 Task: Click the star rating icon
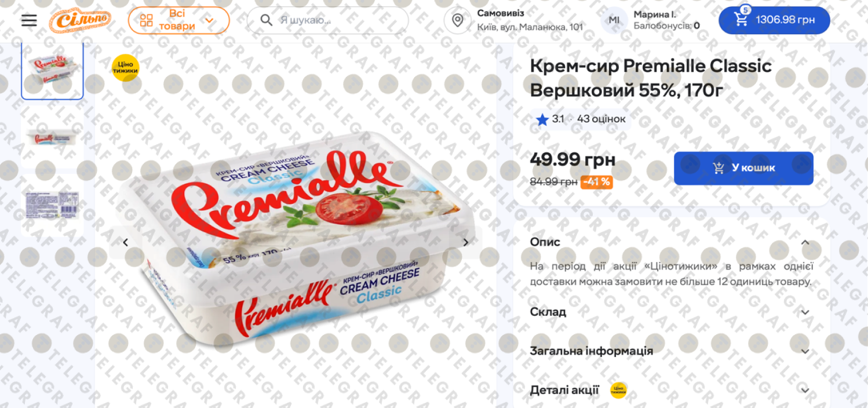(x=542, y=119)
